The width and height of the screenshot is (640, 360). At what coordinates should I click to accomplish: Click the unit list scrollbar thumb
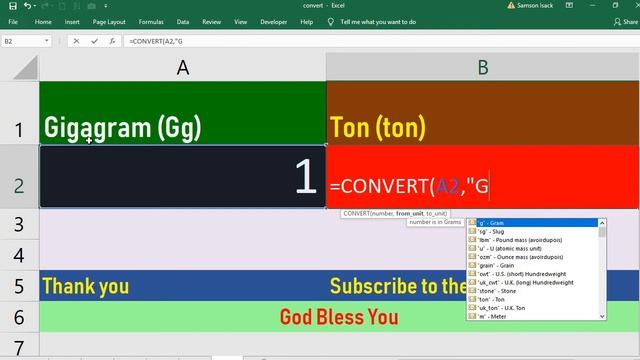point(602,232)
